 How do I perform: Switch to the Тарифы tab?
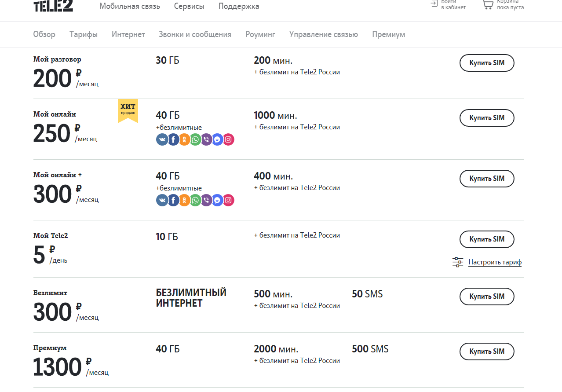point(84,34)
